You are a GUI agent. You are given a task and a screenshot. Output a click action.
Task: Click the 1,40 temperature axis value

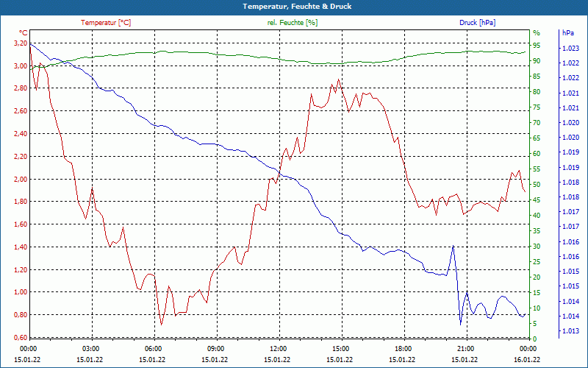(21, 247)
